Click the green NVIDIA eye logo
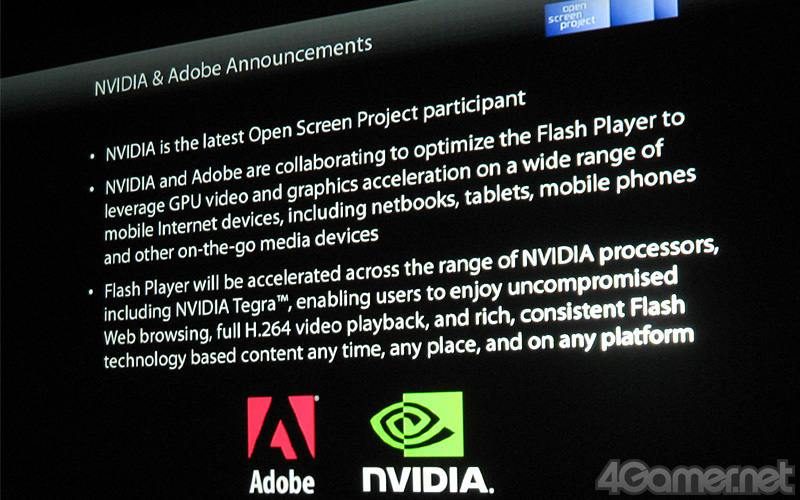800x500 pixels. [417, 424]
